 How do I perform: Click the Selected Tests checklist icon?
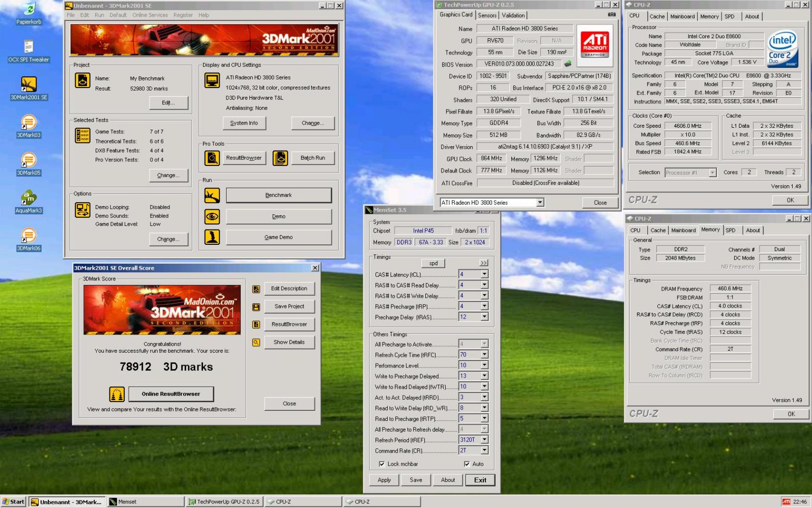(x=82, y=135)
